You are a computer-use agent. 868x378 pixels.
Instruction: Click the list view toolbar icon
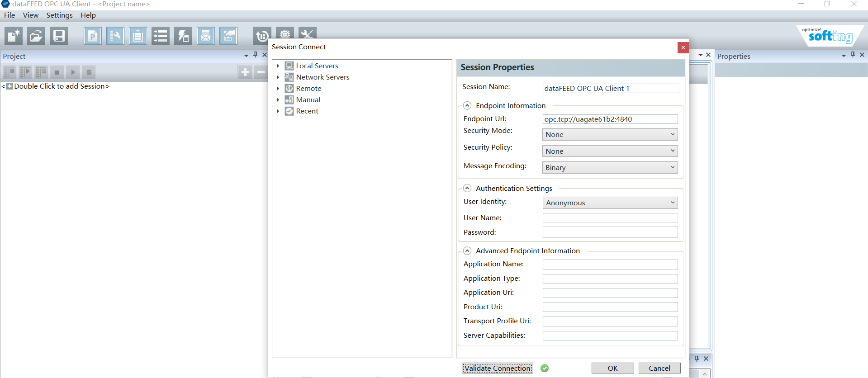point(161,36)
